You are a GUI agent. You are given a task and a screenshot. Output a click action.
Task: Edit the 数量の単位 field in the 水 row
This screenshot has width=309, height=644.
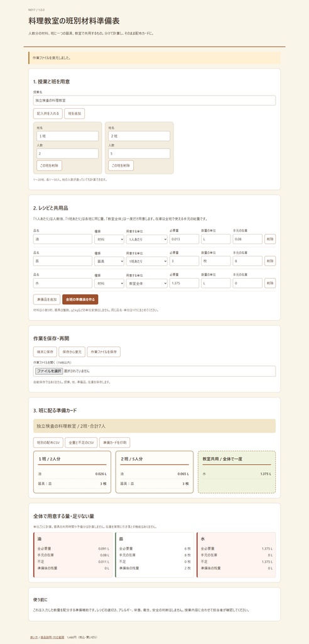click(x=216, y=283)
